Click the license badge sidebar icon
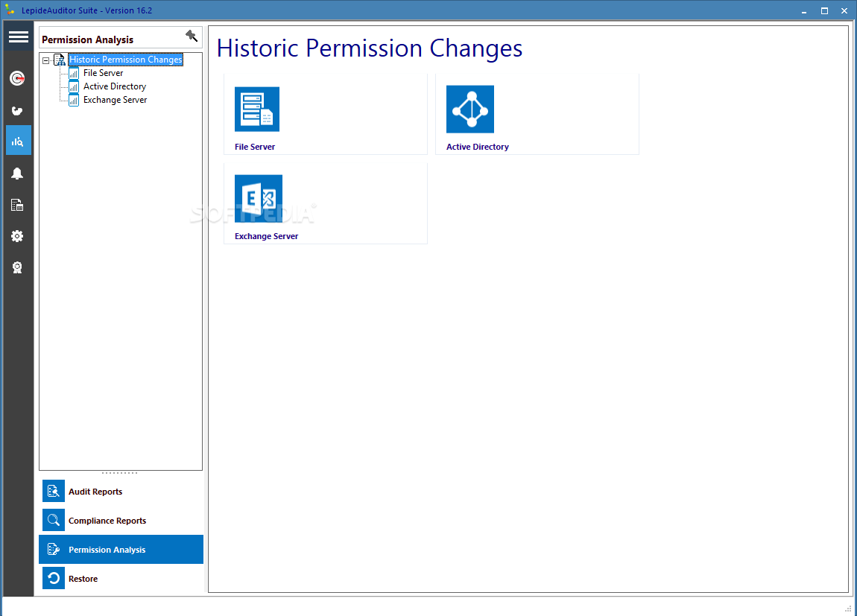Image resolution: width=857 pixels, height=616 pixels. (17, 267)
